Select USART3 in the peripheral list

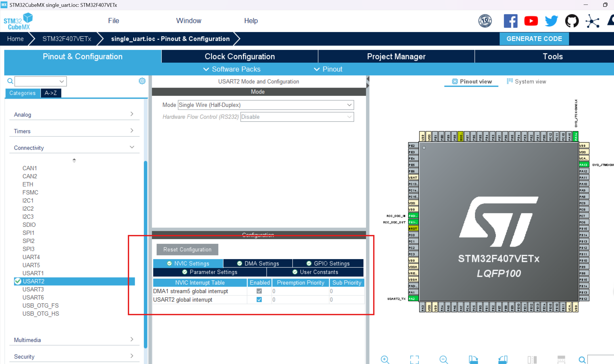pyautogui.click(x=33, y=289)
